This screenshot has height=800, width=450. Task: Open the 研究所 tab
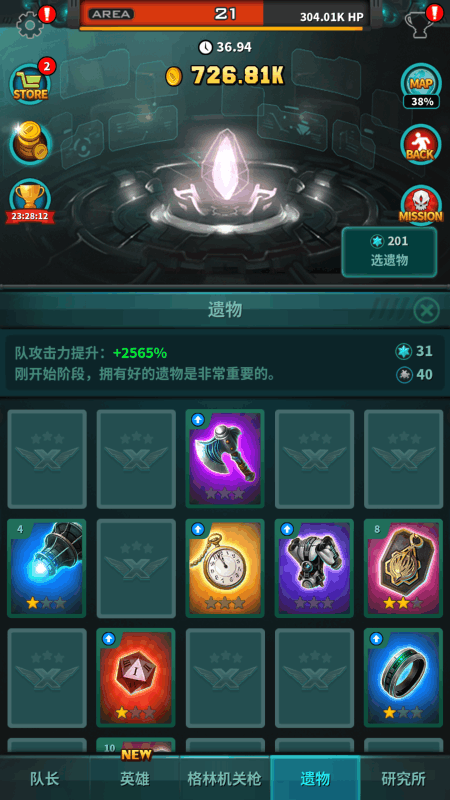(404, 779)
